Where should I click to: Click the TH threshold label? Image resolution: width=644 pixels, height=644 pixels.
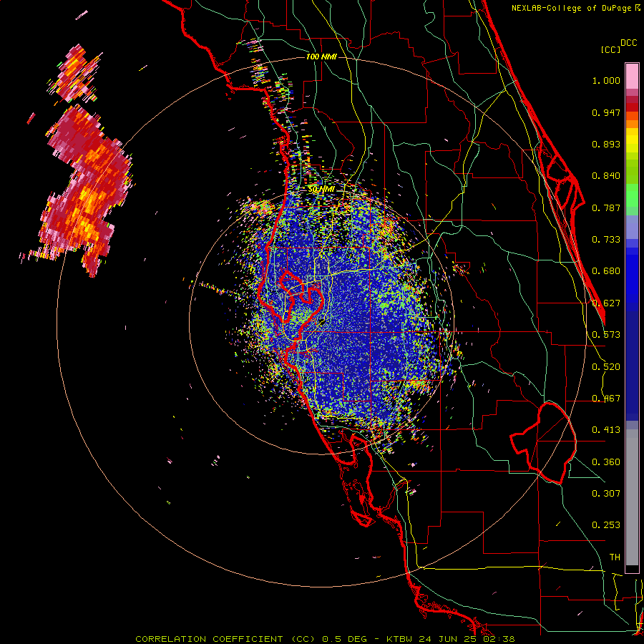[x=615, y=557]
